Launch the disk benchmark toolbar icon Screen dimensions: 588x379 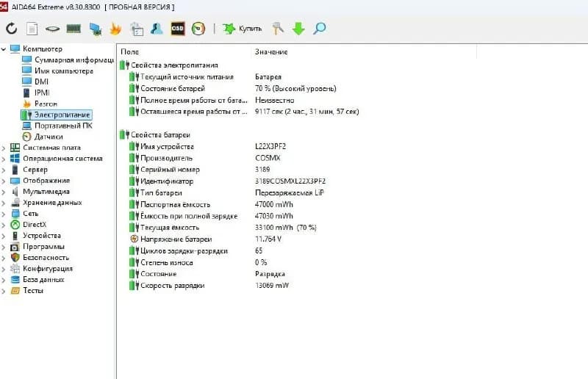tap(52, 29)
